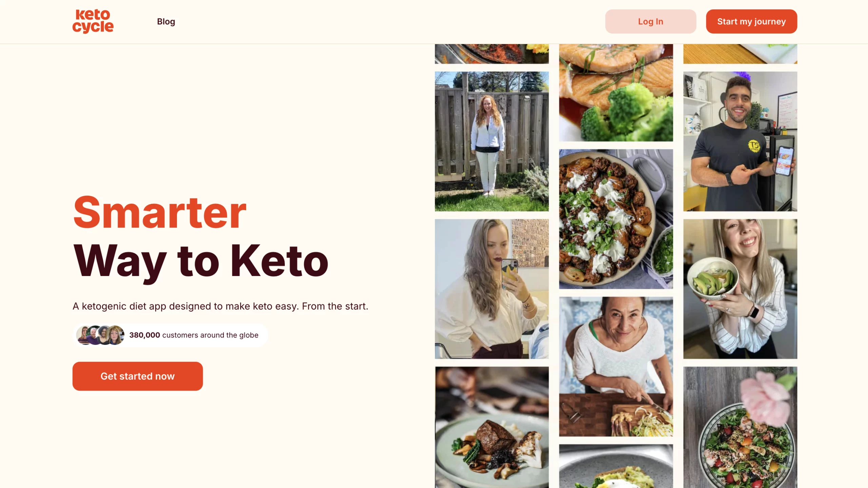The image size is (868, 488).
Task: Open photo of man pointing at phone
Action: (740, 141)
